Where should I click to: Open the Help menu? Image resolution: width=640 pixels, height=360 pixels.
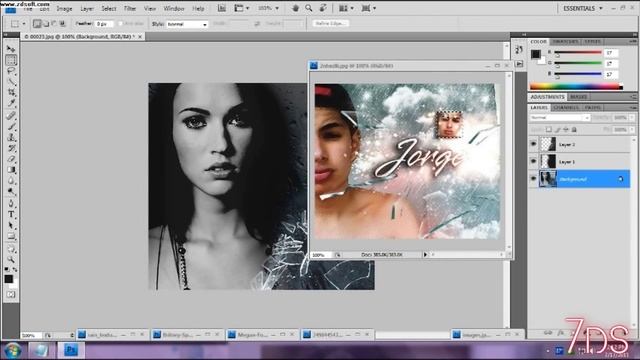pos(198,9)
